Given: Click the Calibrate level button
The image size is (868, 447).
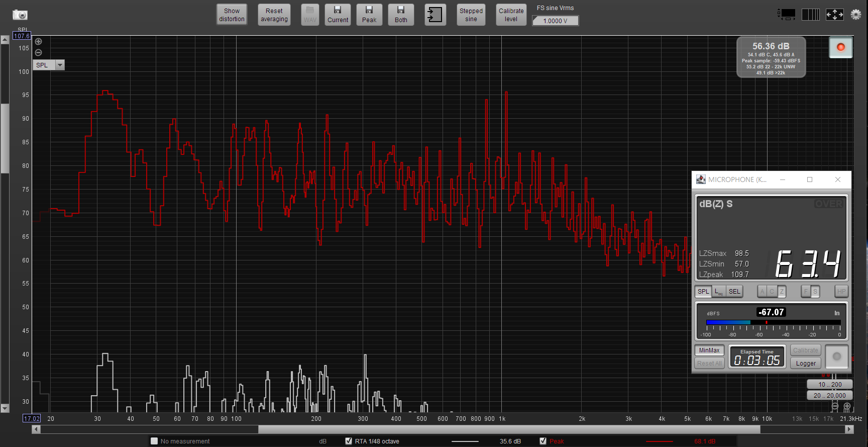Looking at the screenshot, I should point(511,15).
